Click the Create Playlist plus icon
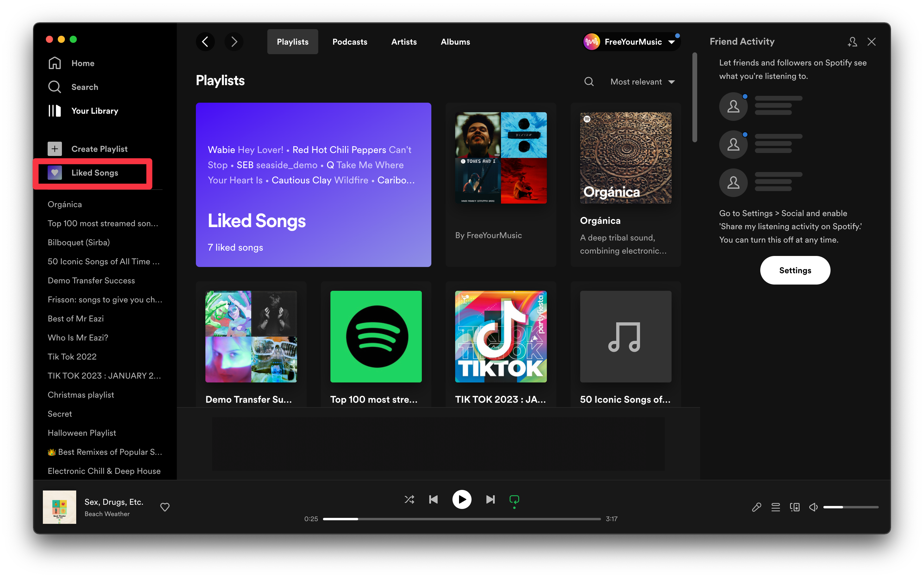924x578 pixels. [x=55, y=149]
